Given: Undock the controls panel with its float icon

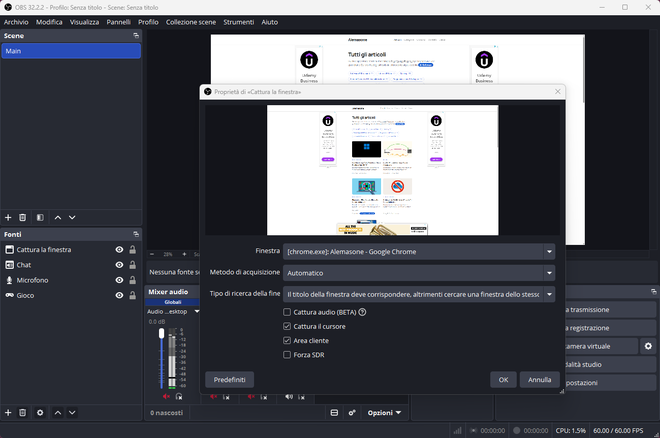Looking at the screenshot, I should point(653,292).
